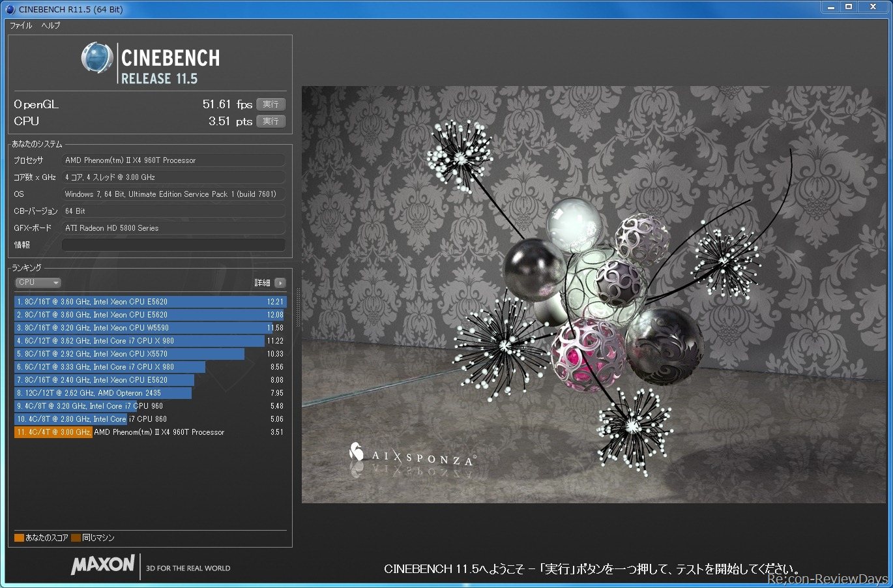Image resolution: width=893 pixels, height=588 pixels.
Task: Click the OS field showing Windows 7 64 Bit
Action: pos(173,194)
